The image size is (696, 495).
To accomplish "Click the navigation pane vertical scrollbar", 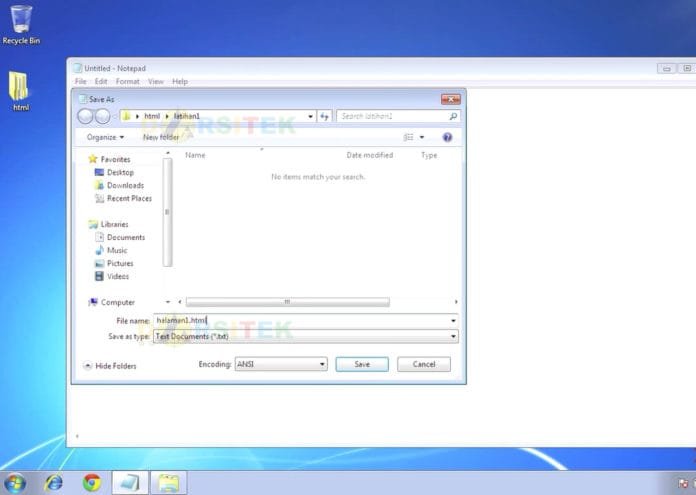I will coord(167,212).
